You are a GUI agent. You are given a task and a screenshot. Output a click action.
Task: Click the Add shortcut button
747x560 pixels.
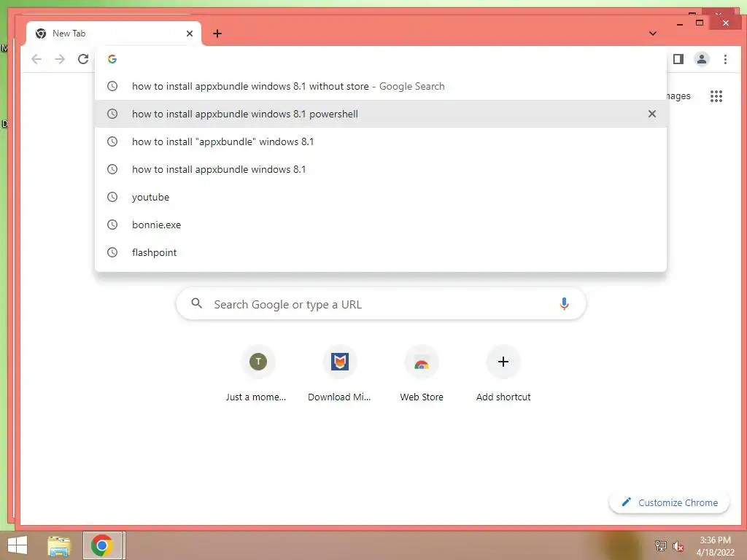coord(503,374)
